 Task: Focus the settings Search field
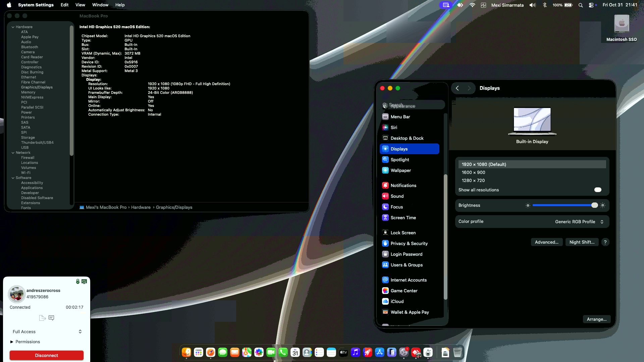click(x=413, y=105)
